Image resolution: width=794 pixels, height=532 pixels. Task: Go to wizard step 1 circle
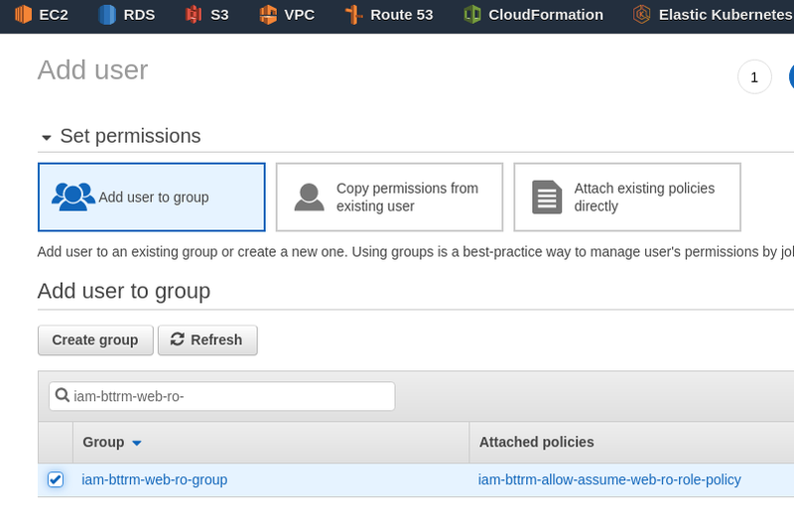754,76
